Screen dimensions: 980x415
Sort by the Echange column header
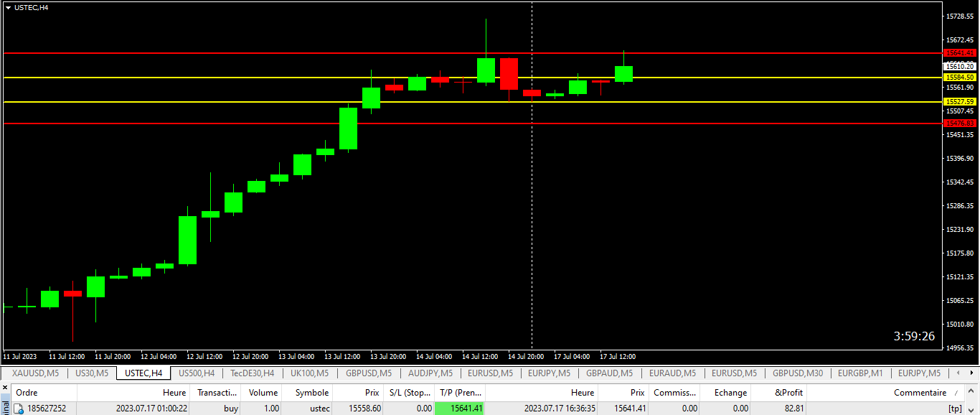pos(725,393)
